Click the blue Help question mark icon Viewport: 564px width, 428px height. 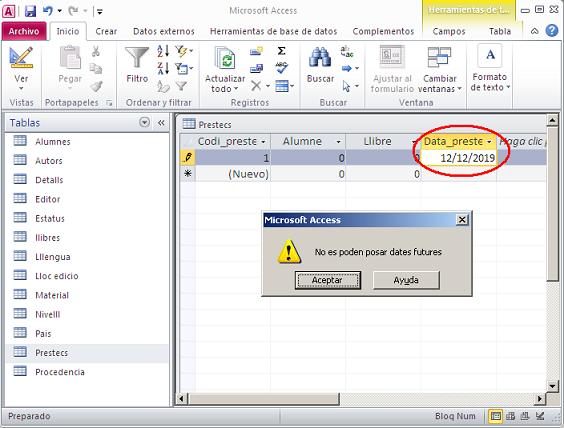[x=552, y=31]
